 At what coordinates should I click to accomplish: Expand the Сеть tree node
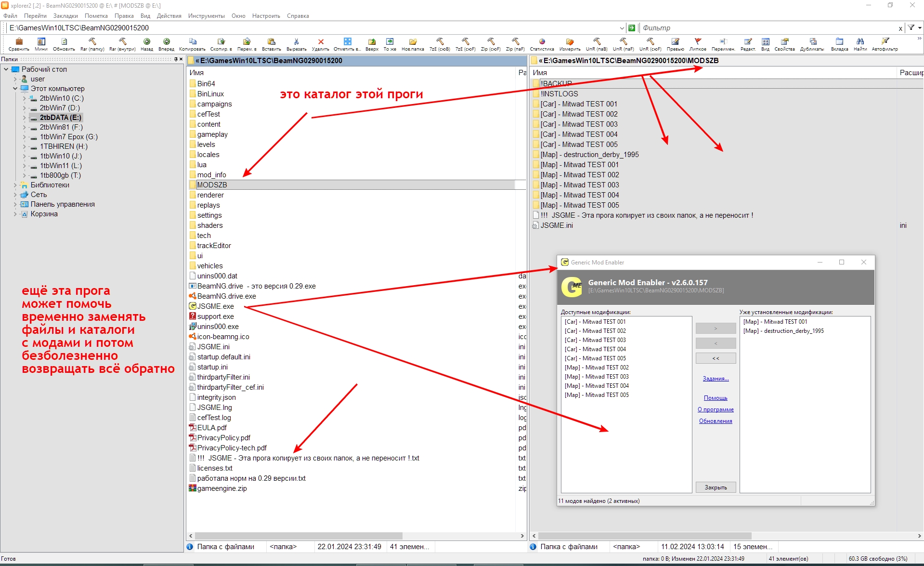(15, 195)
